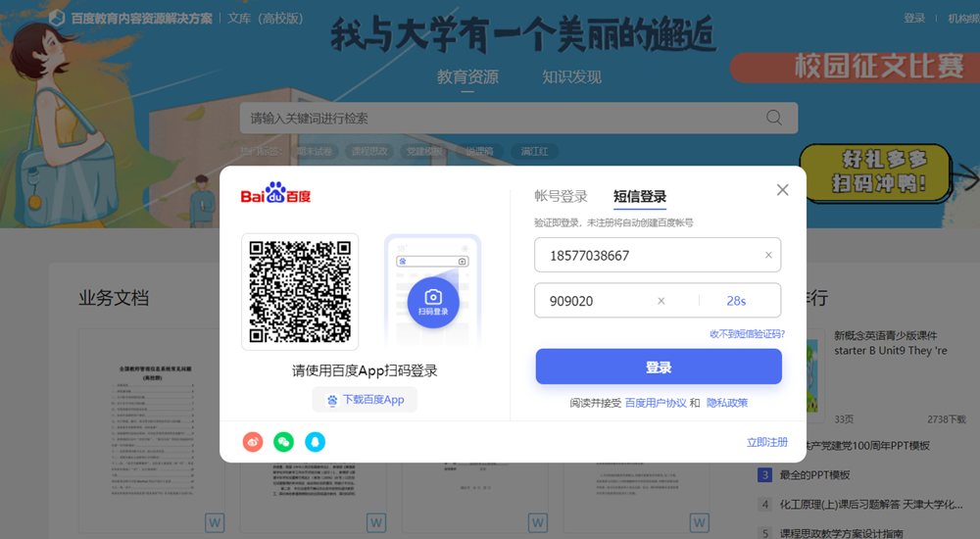
Task: Clear the SMS verification code field
Action: pyautogui.click(x=661, y=301)
